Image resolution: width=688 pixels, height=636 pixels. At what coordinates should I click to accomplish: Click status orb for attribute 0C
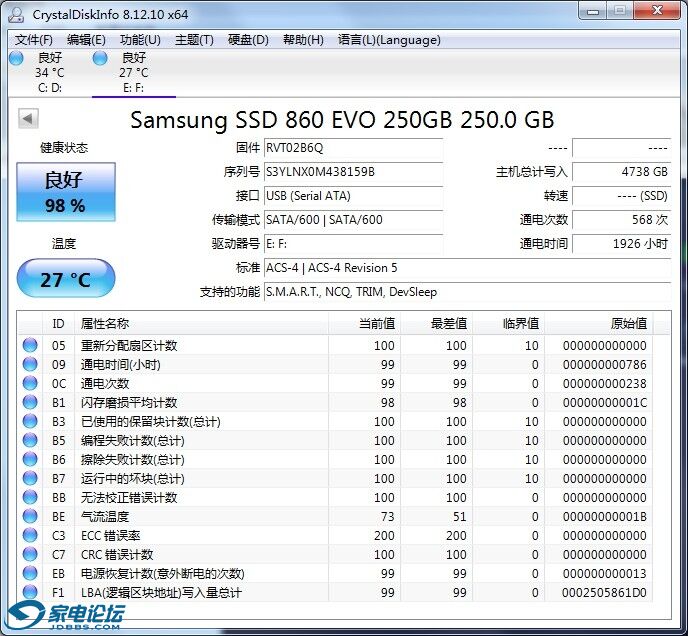[x=30, y=383]
